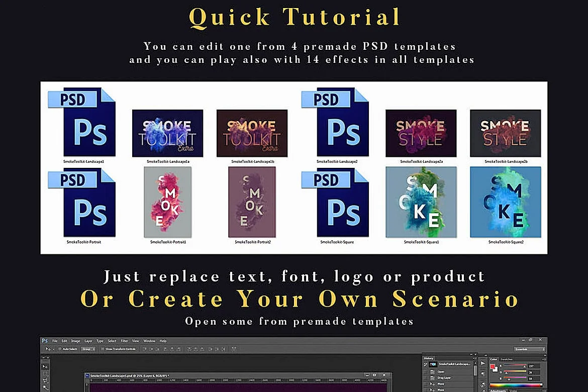Click the Photoshop Ps logo in menu bar
The height and width of the screenshot is (392, 588).
click(45, 341)
